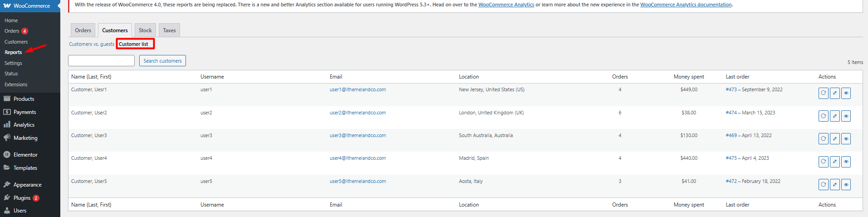This screenshot has height=217, width=868.
Task: Open last order #473 – September 9, 2022
Action: [754, 89]
